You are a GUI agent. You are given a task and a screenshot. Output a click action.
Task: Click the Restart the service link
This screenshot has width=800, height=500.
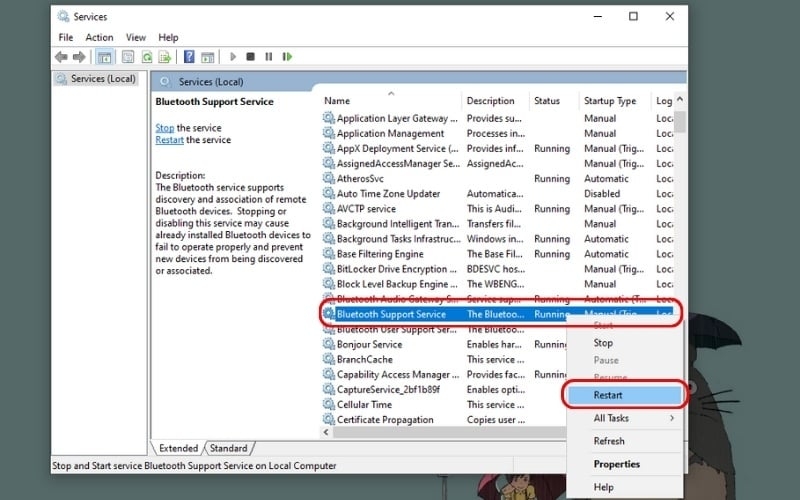pyautogui.click(x=169, y=140)
